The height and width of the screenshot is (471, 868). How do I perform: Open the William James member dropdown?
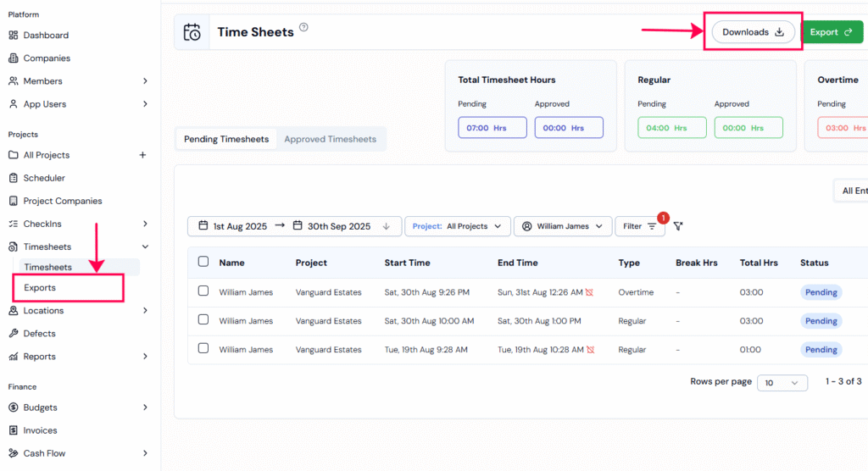[x=563, y=226]
